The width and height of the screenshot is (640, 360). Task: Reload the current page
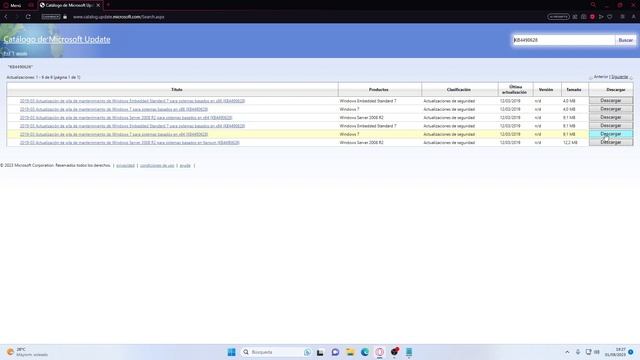pos(28,17)
